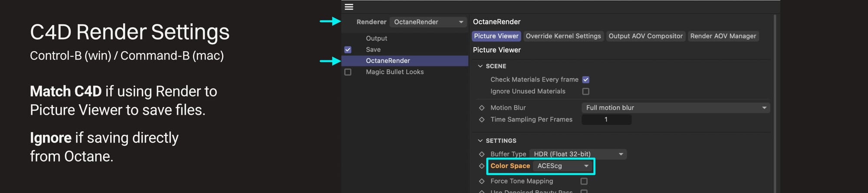The width and height of the screenshot is (868, 193).
Task: Switch to the Picture Viewer tab
Action: [x=496, y=36]
